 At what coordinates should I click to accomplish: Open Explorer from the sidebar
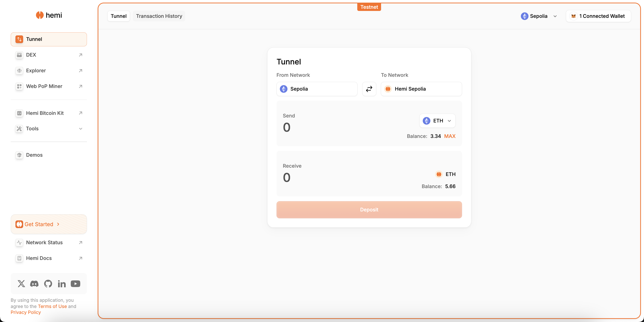[49, 71]
